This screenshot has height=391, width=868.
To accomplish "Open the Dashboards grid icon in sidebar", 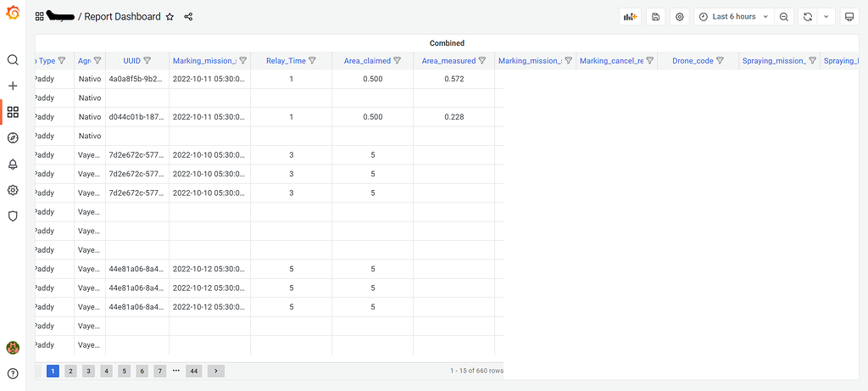I will [x=13, y=113].
